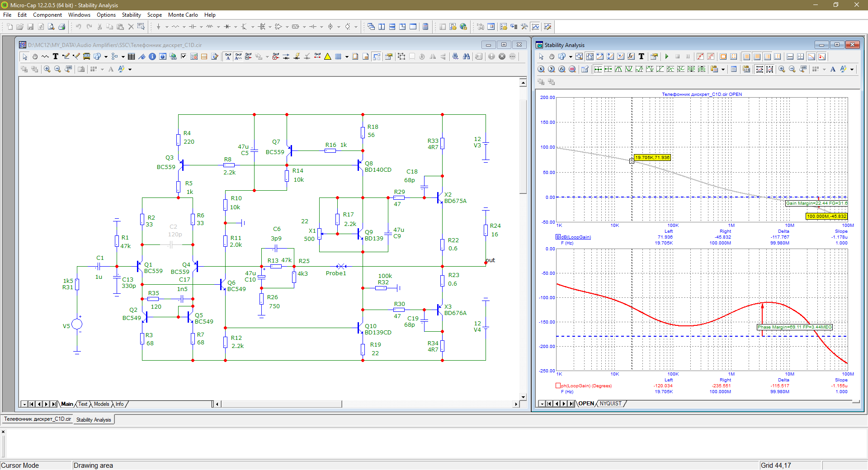Switch to the NYQUIST plot tab
The width and height of the screenshot is (868, 470).
[610, 404]
